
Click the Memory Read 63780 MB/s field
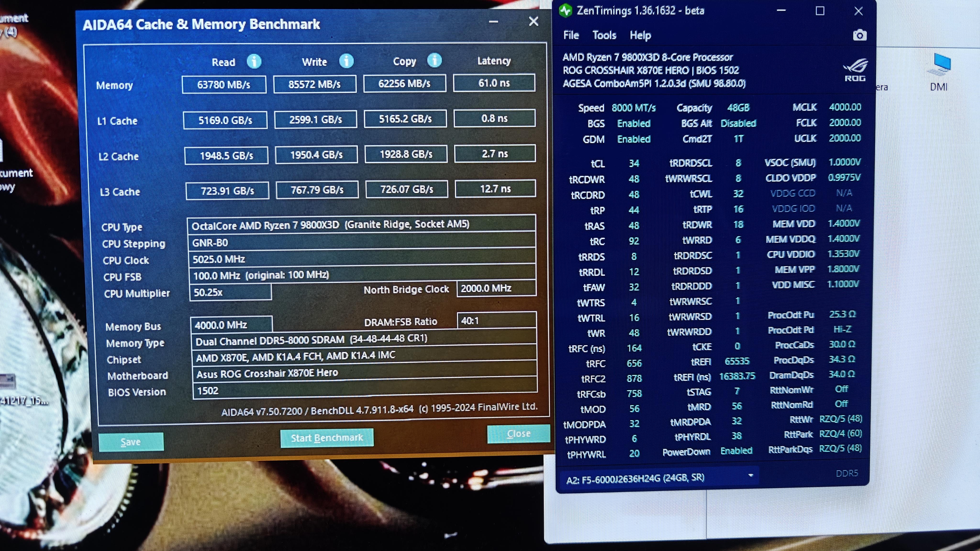(x=224, y=84)
